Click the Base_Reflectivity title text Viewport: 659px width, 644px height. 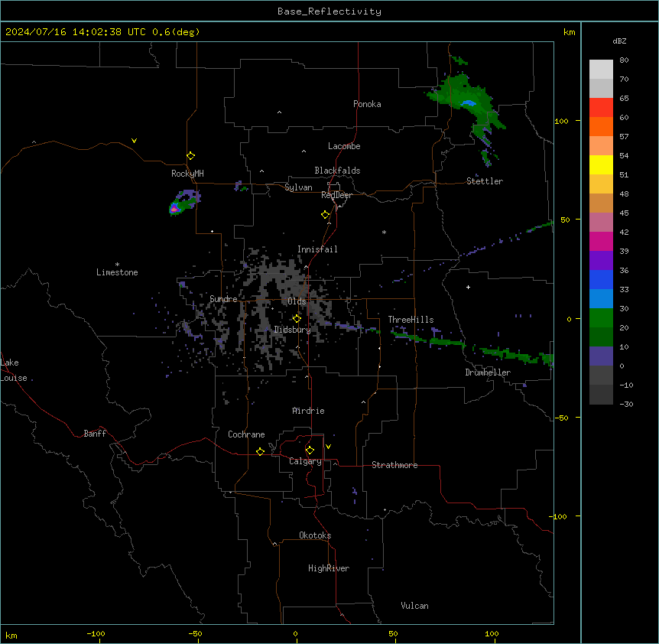point(329,11)
